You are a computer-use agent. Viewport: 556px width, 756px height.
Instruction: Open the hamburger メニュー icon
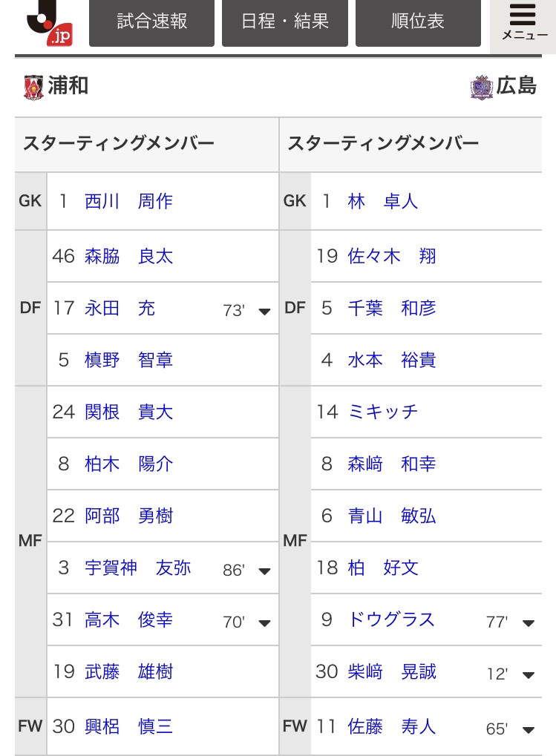(x=523, y=23)
